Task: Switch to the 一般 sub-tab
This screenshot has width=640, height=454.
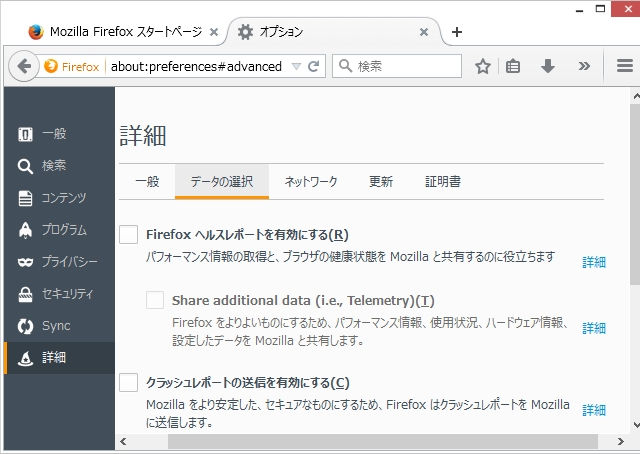Action: pos(147,181)
